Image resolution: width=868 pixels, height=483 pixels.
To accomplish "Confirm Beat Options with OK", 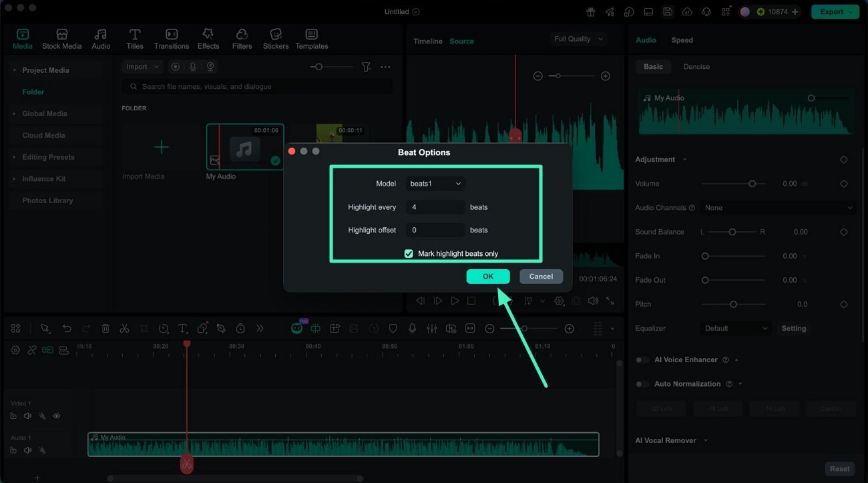I will [x=488, y=277].
